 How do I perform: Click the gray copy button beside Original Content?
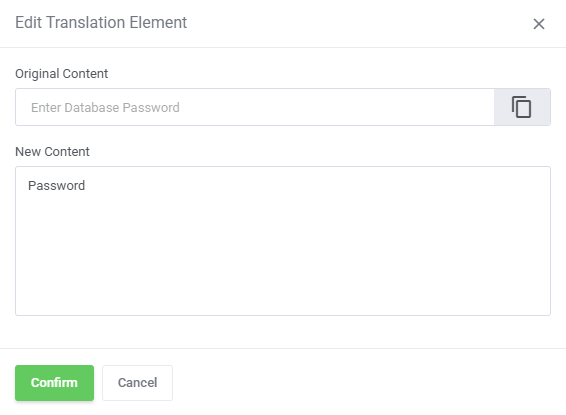(x=522, y=107)
